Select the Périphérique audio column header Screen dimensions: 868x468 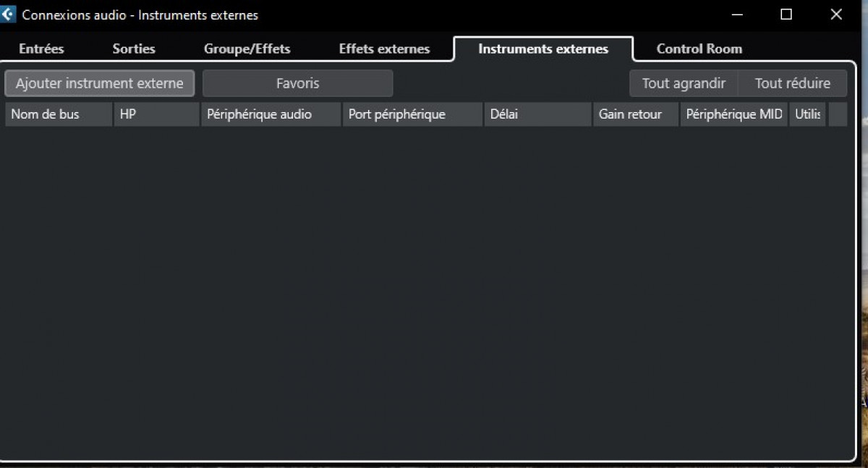271,114
